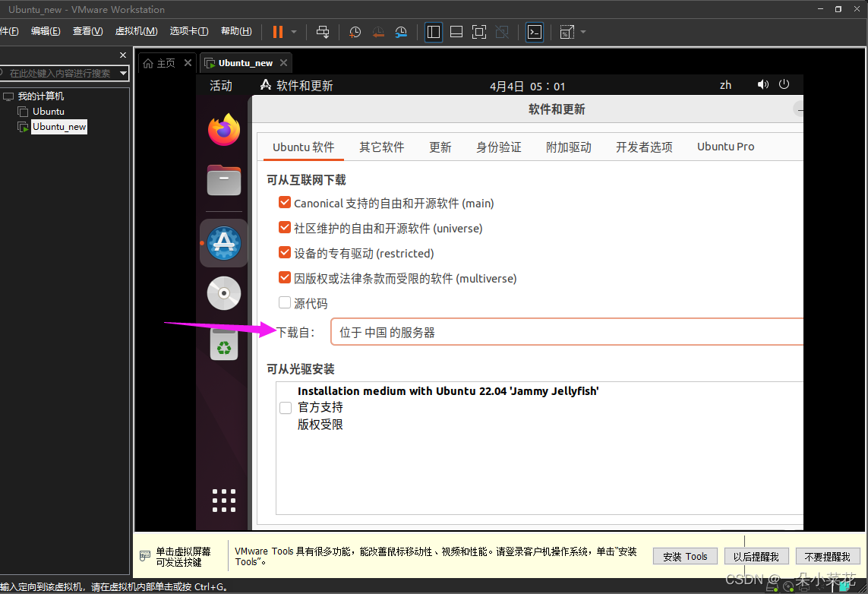Take a snapshot of this virtual machine
The height and width of the screenshot is (594, 868).
(x=355, y=32)
